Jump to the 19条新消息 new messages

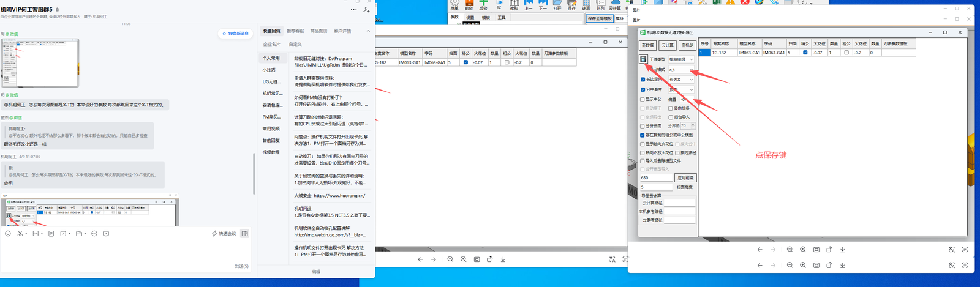tap(235, 34)
